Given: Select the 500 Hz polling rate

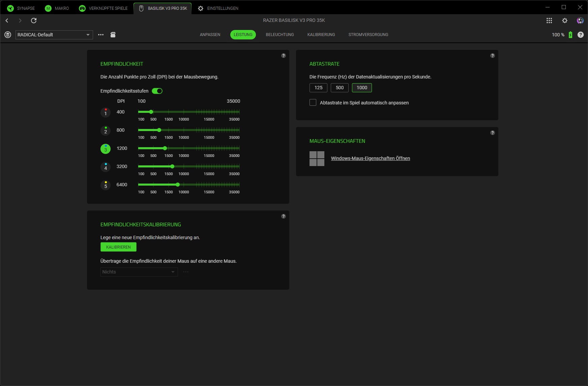Looking at the screenshot, I should 340,88.
